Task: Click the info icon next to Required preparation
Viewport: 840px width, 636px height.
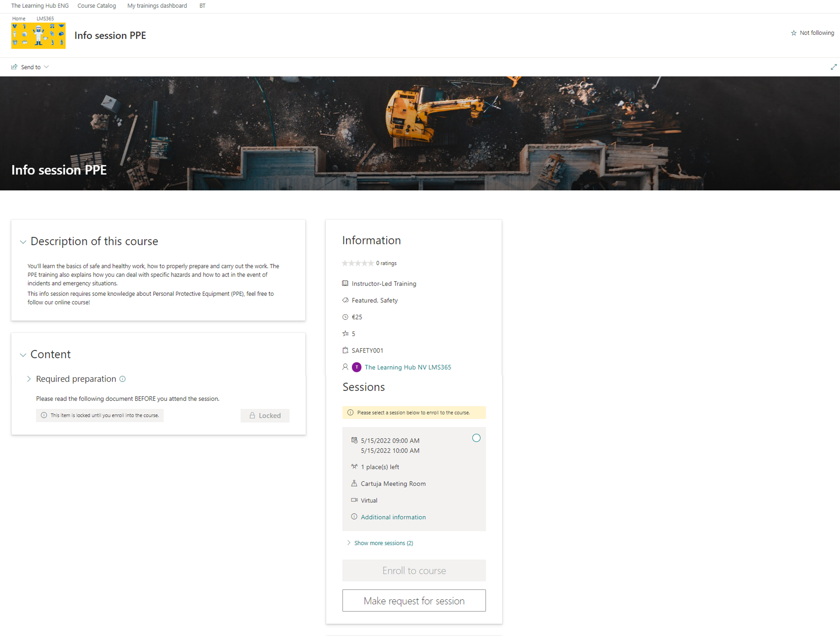Action: [x=123, y=379]
